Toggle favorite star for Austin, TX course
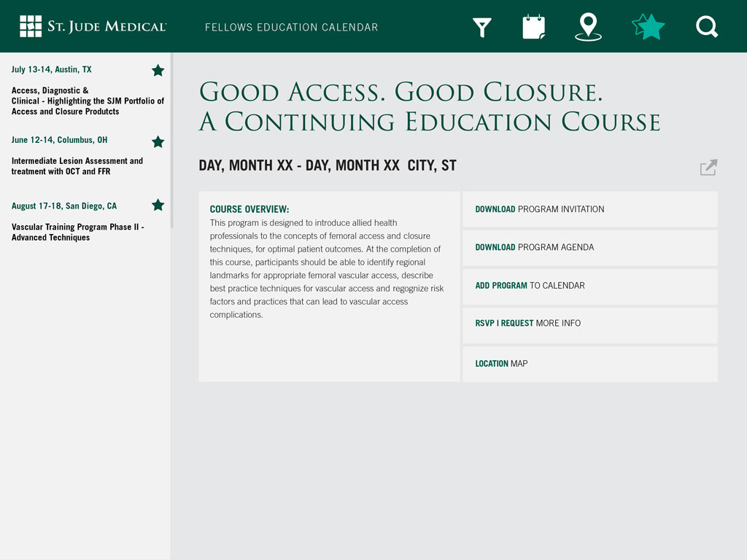 (158, 71)
